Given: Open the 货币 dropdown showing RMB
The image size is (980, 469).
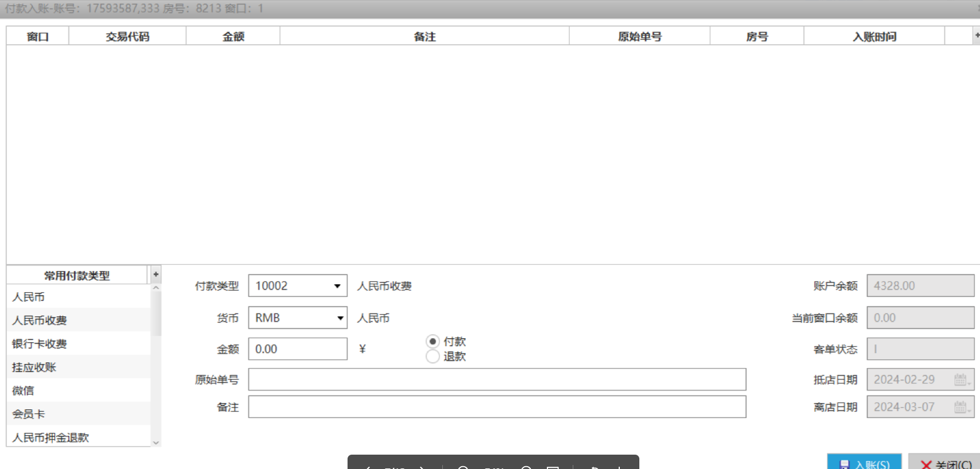Looking at the screenshot, I should 339,318.
